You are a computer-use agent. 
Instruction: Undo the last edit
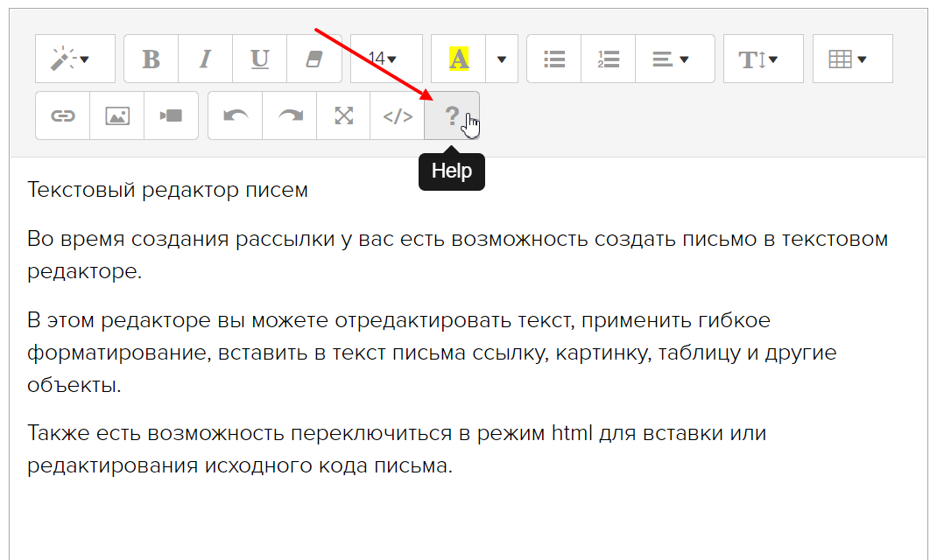(x=236, y=115)
